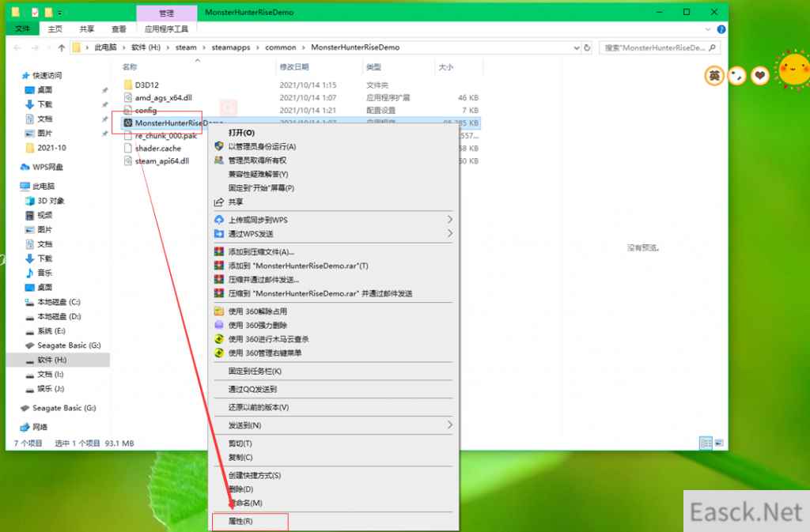
Task: Click common in the address breadcrumb
Action: (x=281, y=47)
